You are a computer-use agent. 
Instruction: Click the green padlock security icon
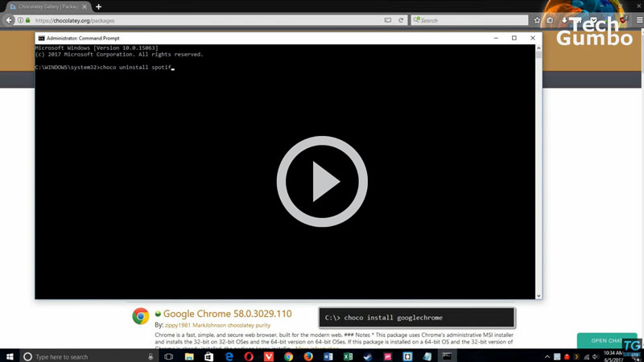pyautogui.click(x=28, y=20)
